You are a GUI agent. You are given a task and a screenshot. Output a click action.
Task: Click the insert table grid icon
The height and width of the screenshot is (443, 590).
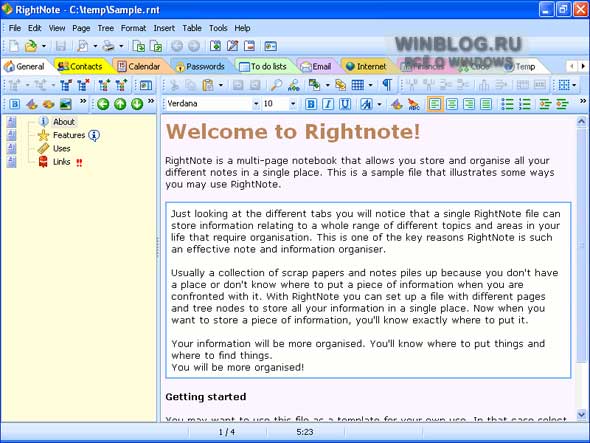point(357,85)
